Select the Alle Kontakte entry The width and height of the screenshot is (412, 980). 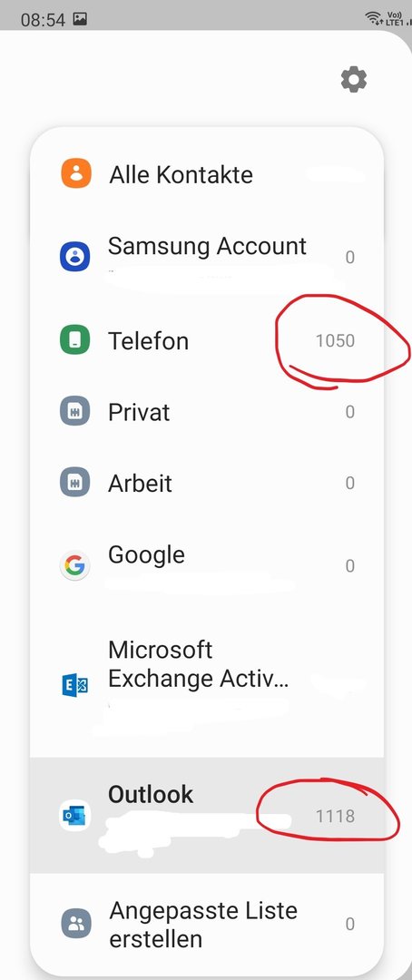click(x=206, y=173)
